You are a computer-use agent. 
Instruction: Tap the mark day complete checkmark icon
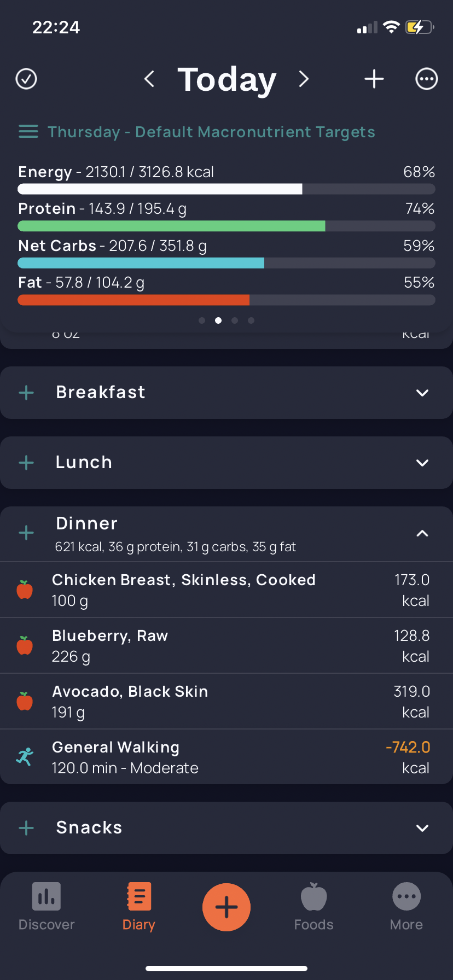click(x=26, y=79)
